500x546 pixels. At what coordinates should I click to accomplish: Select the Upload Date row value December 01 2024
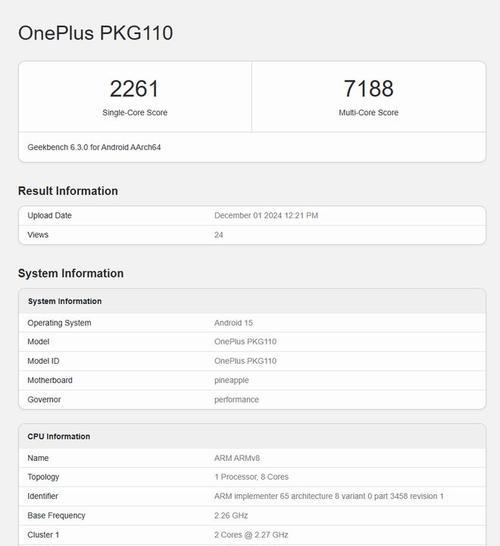coord(266,216)
